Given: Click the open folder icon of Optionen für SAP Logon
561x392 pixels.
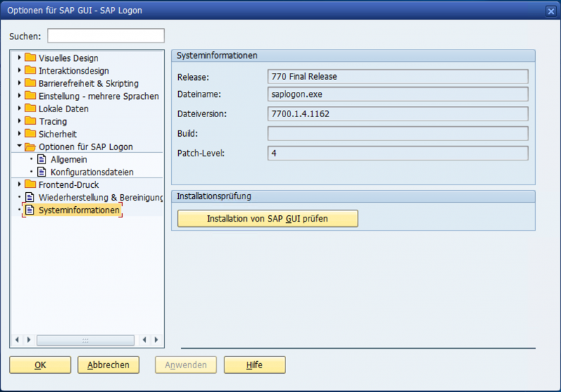Looking at the screenshot, I should click(30, 147).
